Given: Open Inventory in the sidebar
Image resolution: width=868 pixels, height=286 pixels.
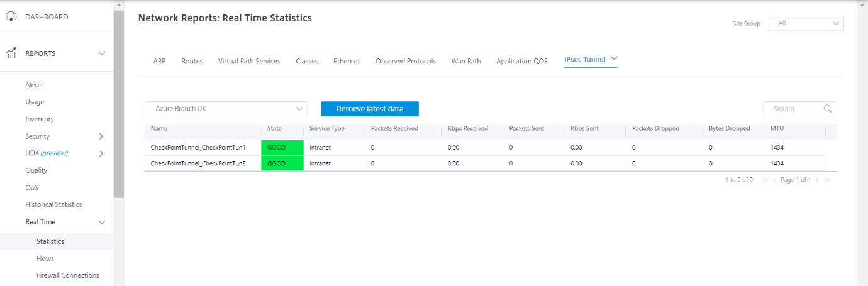Looking at the screenshot, I should tap(40, 119).
